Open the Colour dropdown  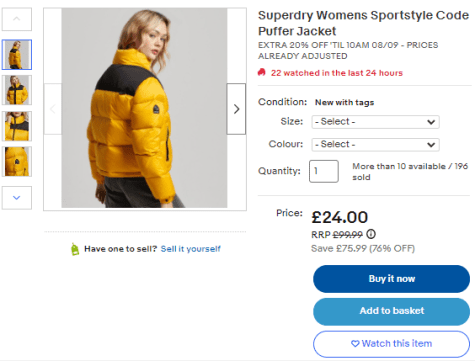[376, 144]
